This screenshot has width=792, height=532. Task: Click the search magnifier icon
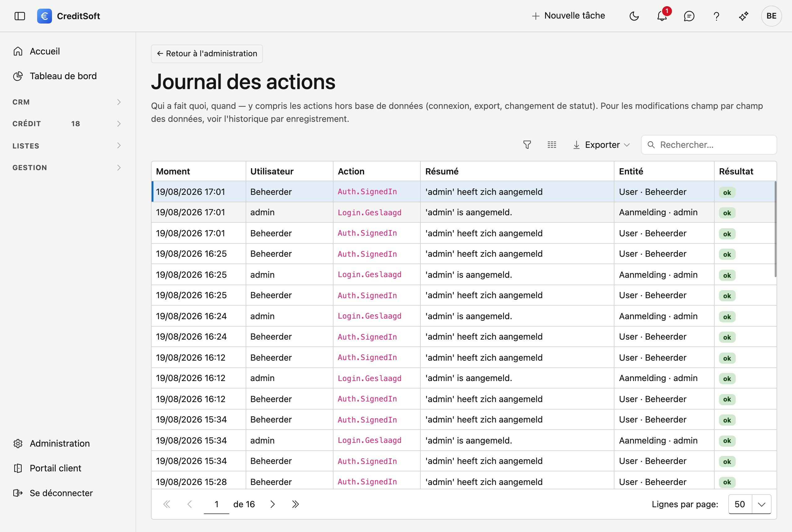pyautogui.click(x=651, y=145)
